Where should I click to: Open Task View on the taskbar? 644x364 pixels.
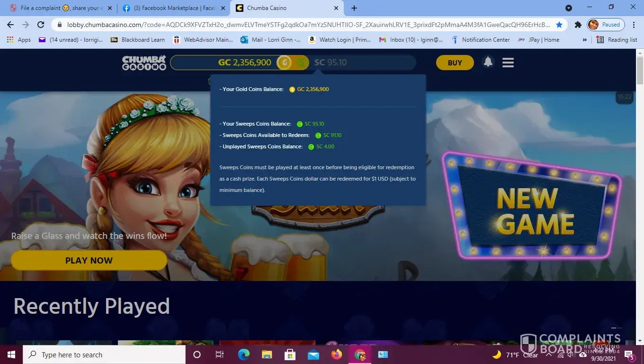[x=220, y=355]
